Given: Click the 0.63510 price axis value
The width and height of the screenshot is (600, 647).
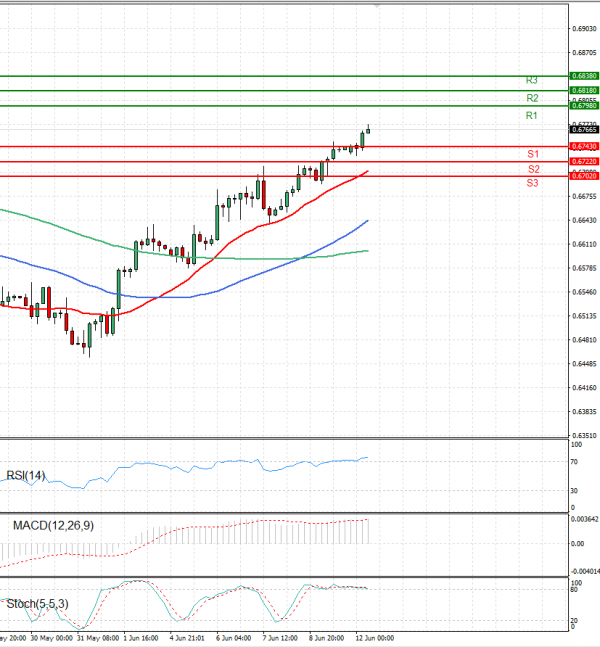Looking at the screenshot, I should 584,435.
